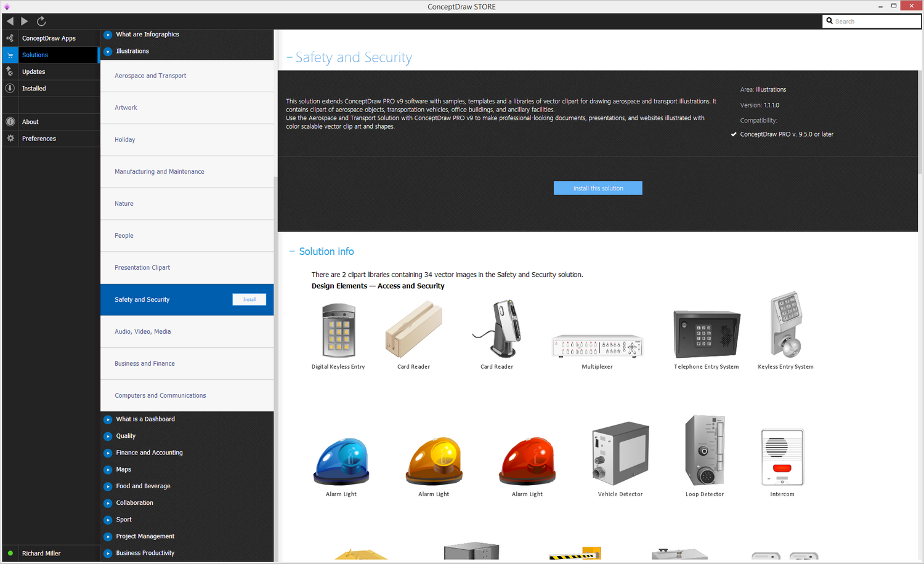Expand the Project Management category

coord(108,536)
